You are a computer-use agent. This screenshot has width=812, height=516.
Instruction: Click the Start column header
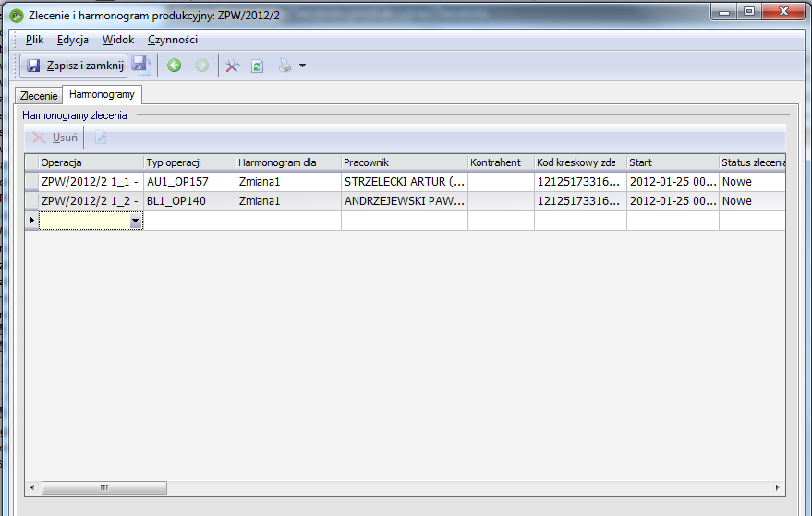click(673, 162)
